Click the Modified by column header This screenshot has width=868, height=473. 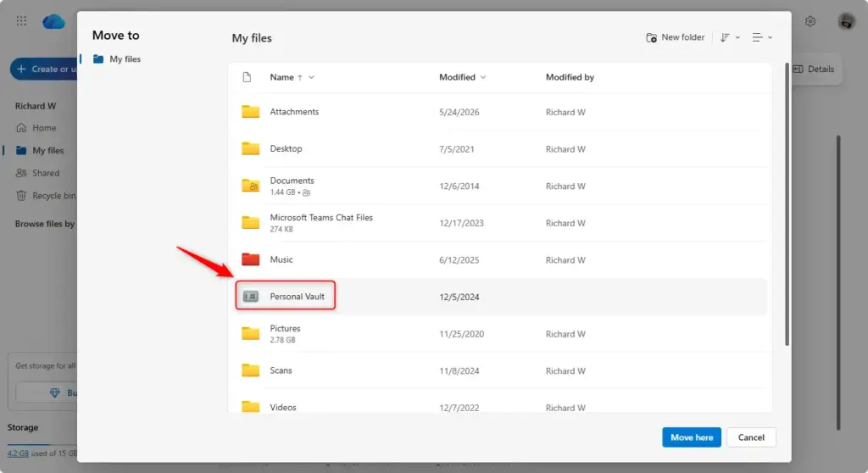570,77
